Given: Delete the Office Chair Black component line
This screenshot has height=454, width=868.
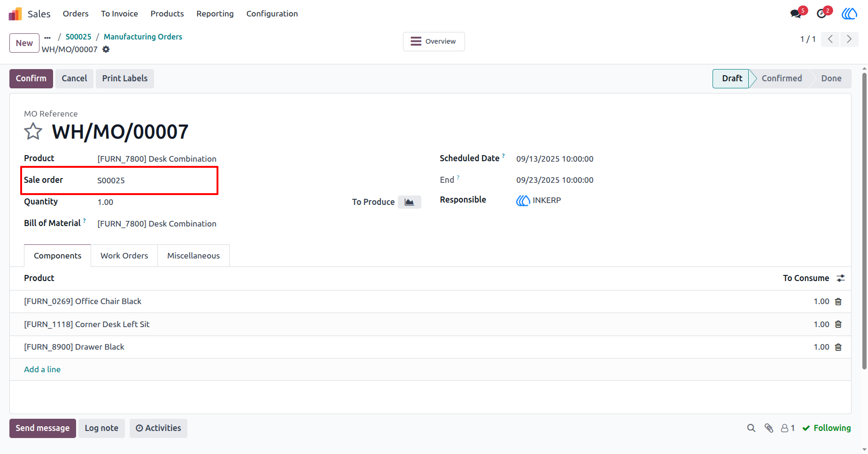Looking at the screenshot, I should (x=838, y=302).
